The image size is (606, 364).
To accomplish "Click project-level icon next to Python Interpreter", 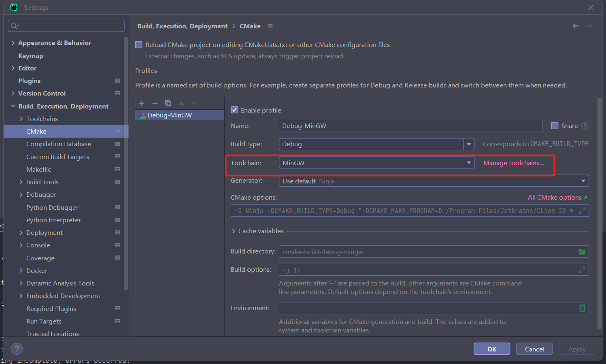I will point(117,220).
